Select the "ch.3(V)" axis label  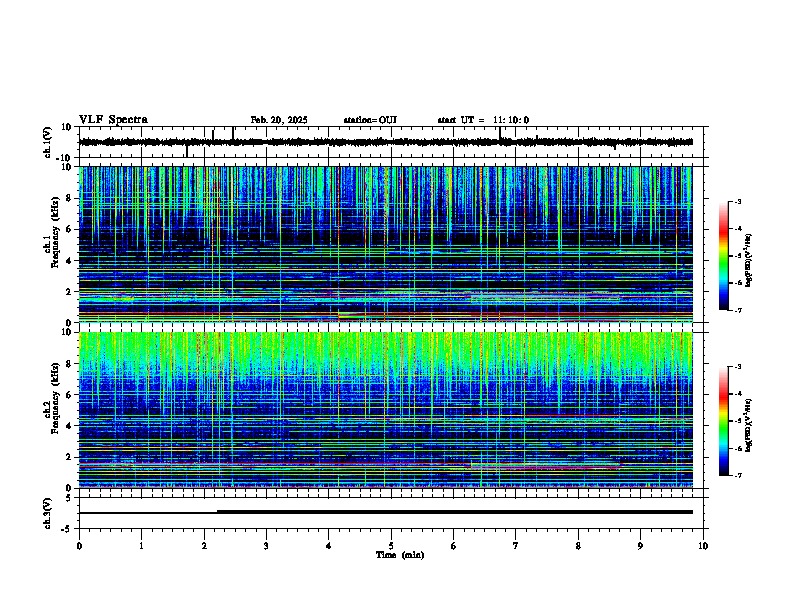coord(48,514)
